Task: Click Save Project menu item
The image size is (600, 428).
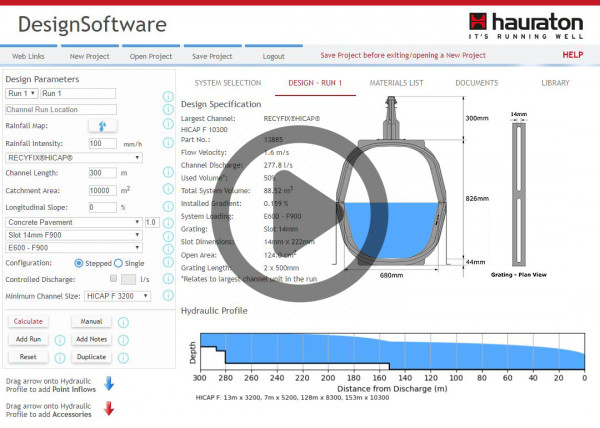Action: (x=212, y=56)
